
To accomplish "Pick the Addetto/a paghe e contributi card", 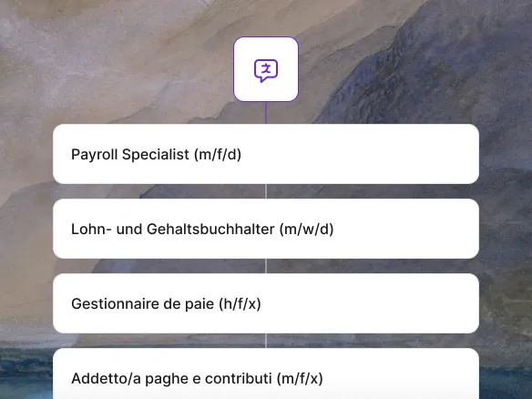I will pos(266,373).
